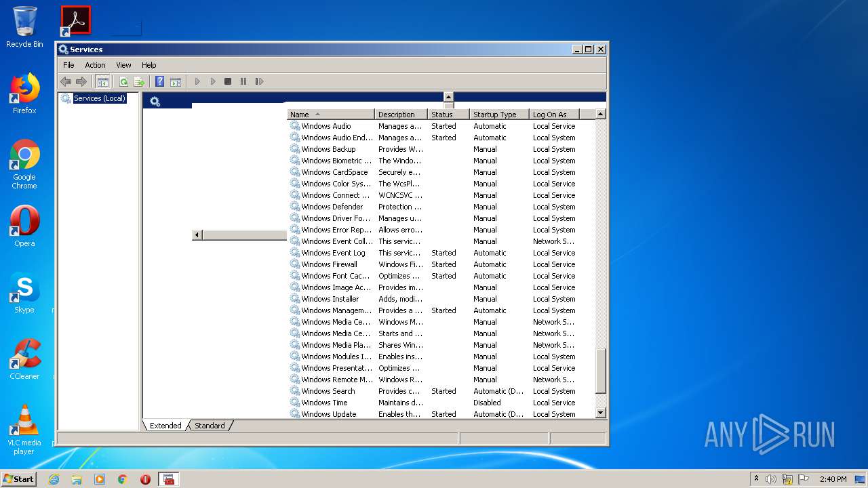This screenshot has width=868, height=488.
Task: Toggle Show/Hide Console Tree toolbar icon
Action: [102, 81]
